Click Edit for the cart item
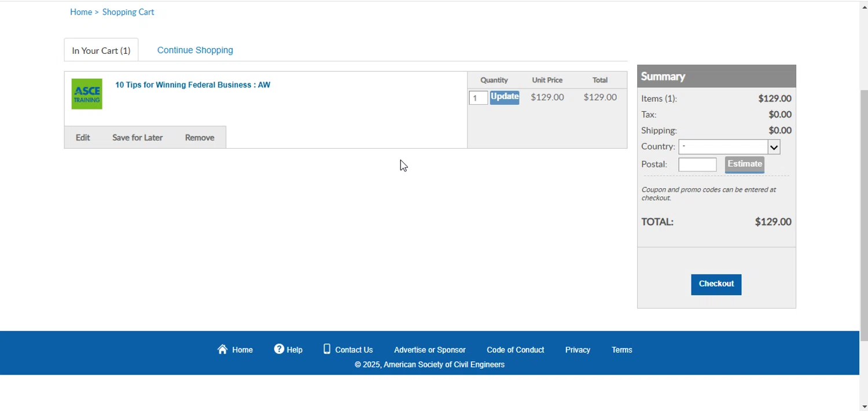The image size is (868, 411). (x=83, y=138)
